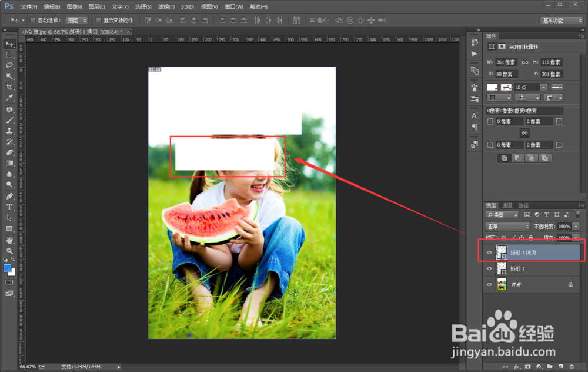Open the Actions panel play icon
588x372 pixels.
pyautogui.click(x=475, y=54)
